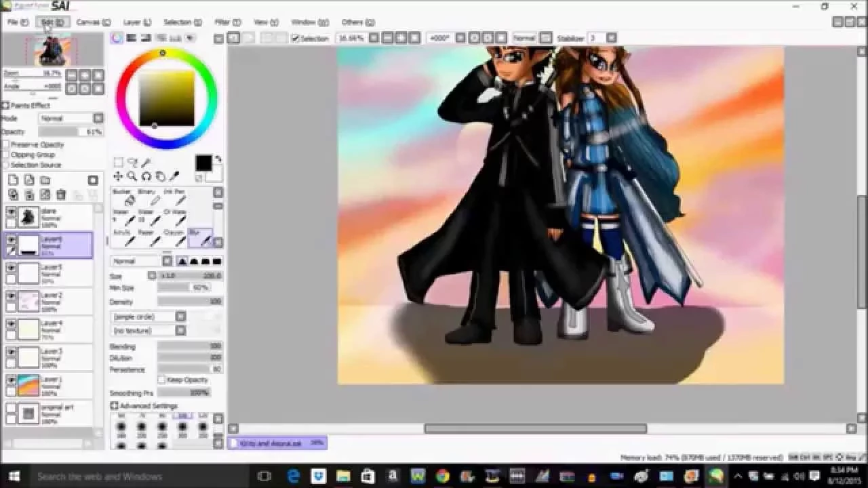Open the Edit menu
Screen dimensions: 868x488
(52, 22)
